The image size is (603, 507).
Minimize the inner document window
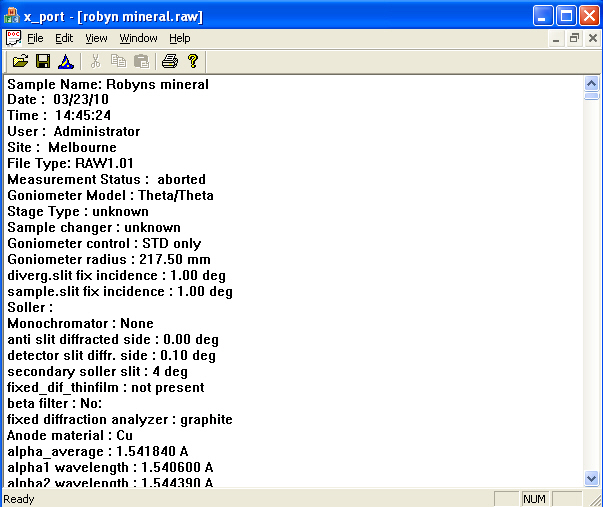pos(558,38)
